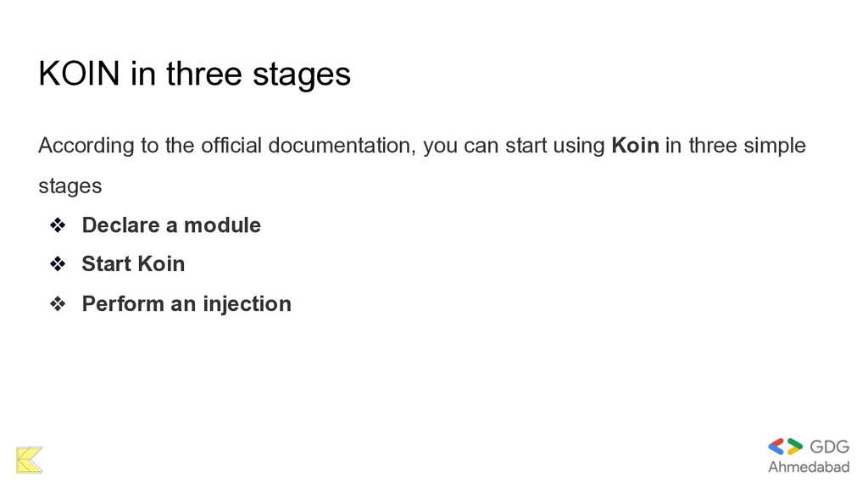868x488 pixels.
Task: Select the slide title KOIN in three stages
Action: click(x=194, y=75)
